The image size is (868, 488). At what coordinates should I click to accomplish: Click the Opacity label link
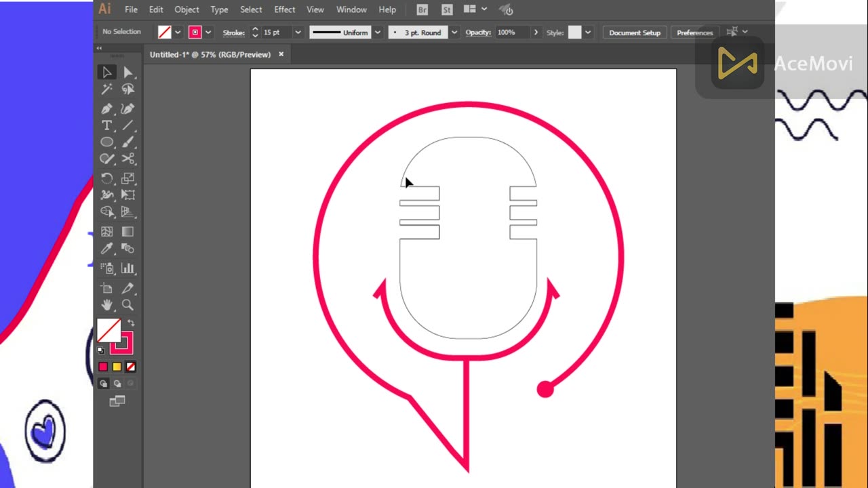[478, 33]
